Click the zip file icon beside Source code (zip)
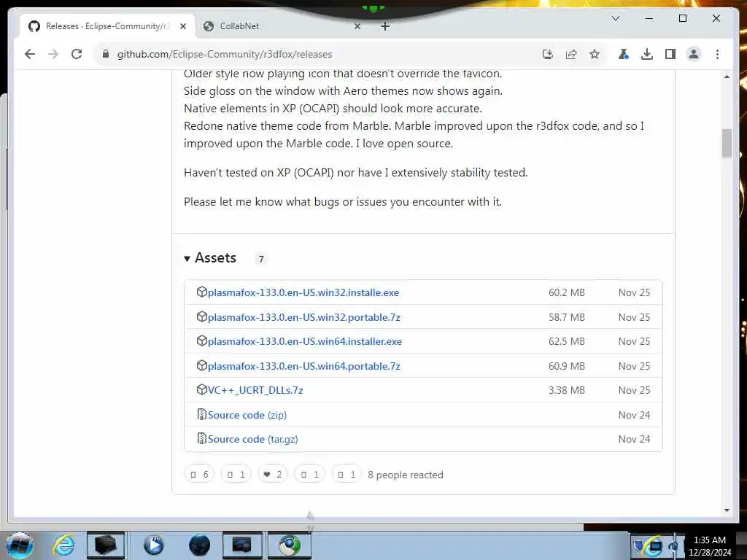This screenshot has height=560, width=747. point(201,414)
